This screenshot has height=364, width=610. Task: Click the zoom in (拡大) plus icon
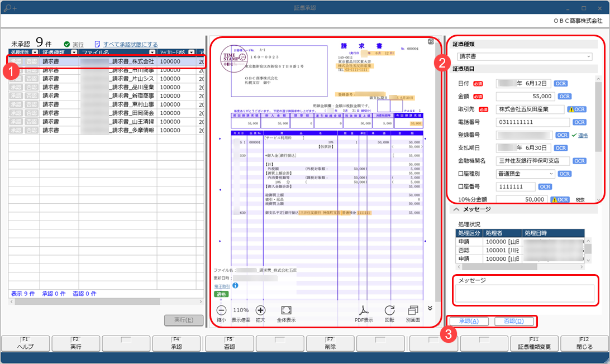[260, 310]
